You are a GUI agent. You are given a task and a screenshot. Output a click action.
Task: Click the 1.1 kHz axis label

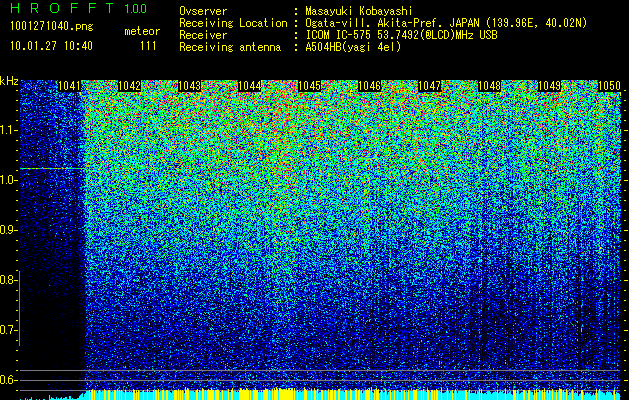pos(7,130)
